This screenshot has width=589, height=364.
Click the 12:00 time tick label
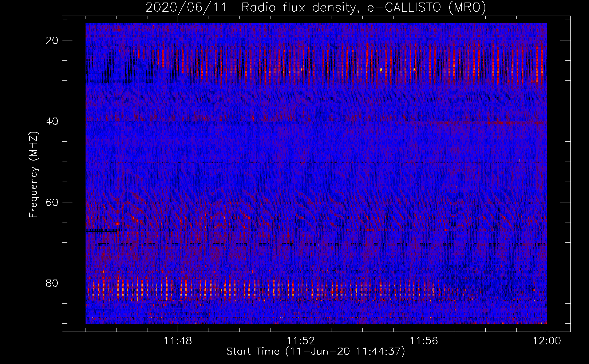click(x=547, y=341)
